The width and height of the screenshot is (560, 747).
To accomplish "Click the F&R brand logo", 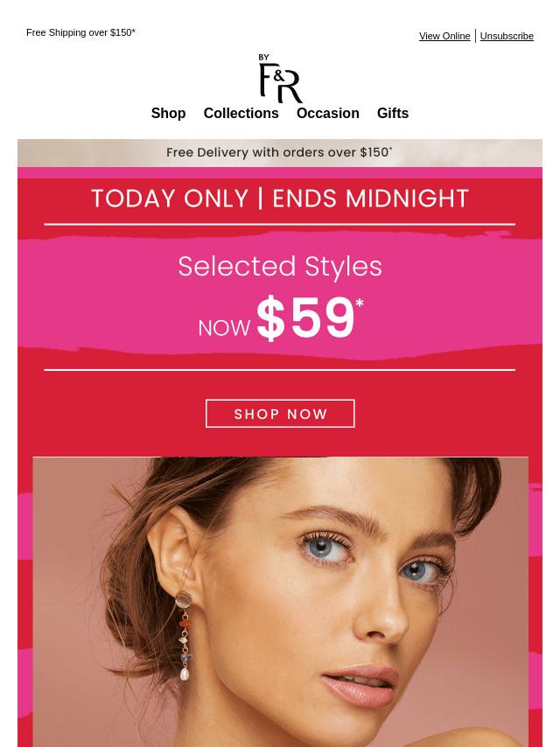I will click(x=280, y=79).
